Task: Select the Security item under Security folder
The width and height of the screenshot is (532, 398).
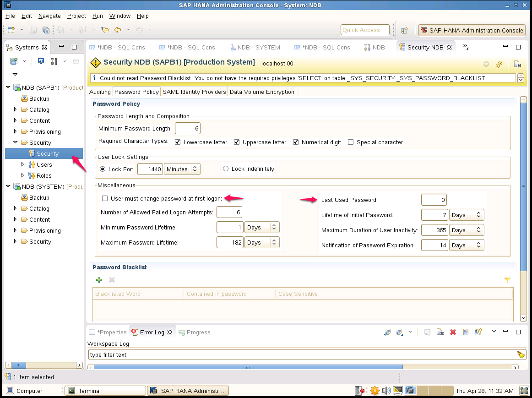Action: pos(44,154)
